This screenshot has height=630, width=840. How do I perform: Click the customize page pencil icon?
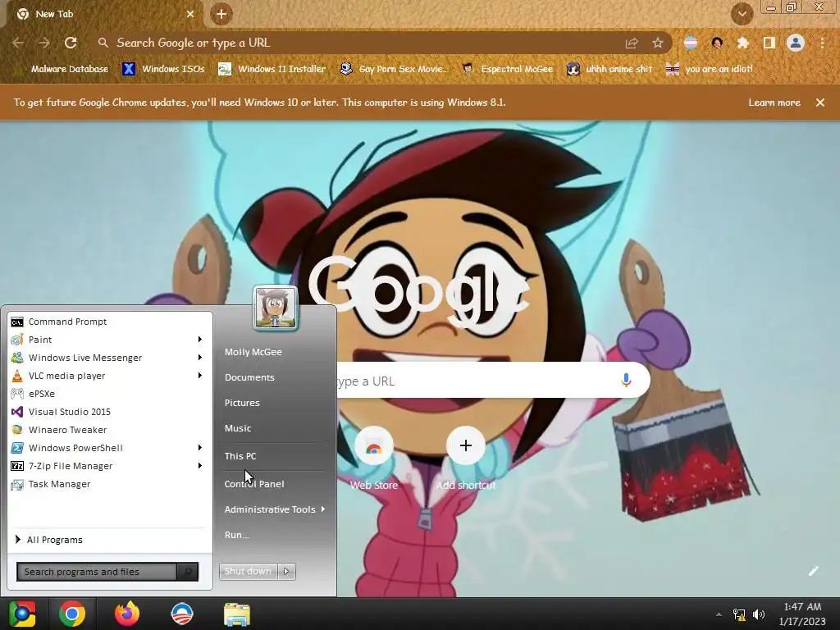813,571
